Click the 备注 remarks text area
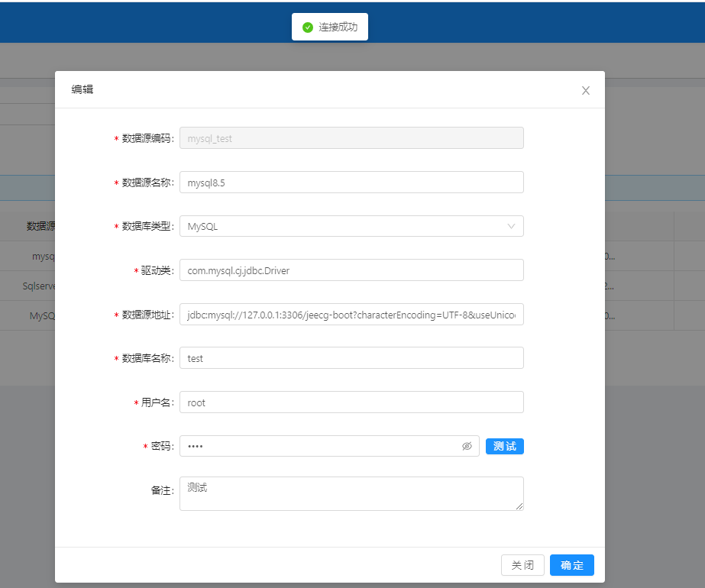The height and width of the screenshot is (588, 705). tap(351, 493)
